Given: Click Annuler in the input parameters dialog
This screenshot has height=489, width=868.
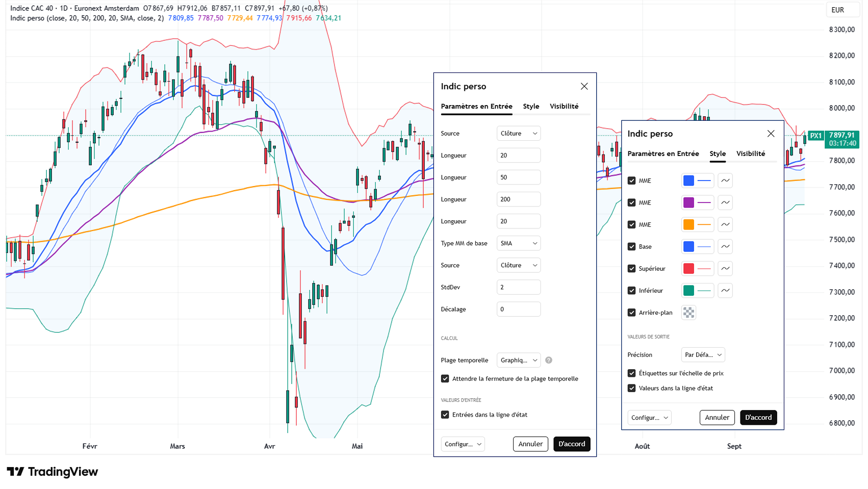Looking at the screenshot, I should [x=530, y=444].
